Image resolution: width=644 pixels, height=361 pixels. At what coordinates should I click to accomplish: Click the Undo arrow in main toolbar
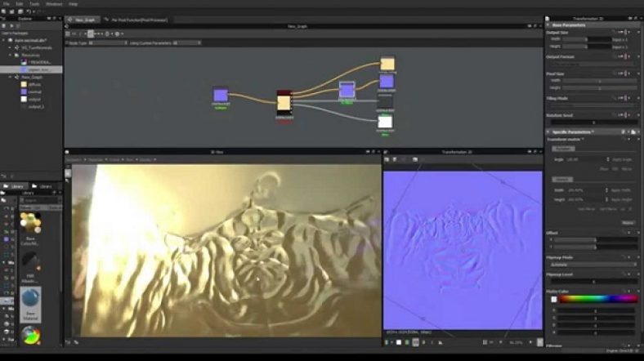(x=29, y=11)
